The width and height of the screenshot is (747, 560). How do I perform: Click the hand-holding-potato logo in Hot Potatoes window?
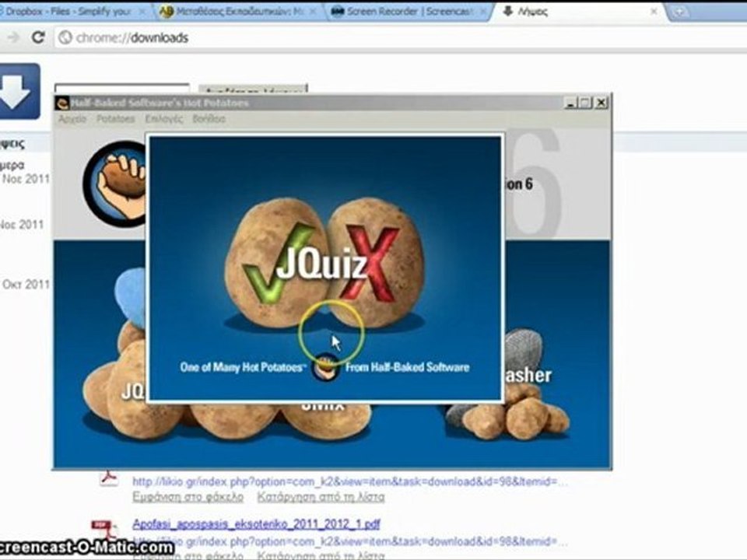(x=115, y=184)
